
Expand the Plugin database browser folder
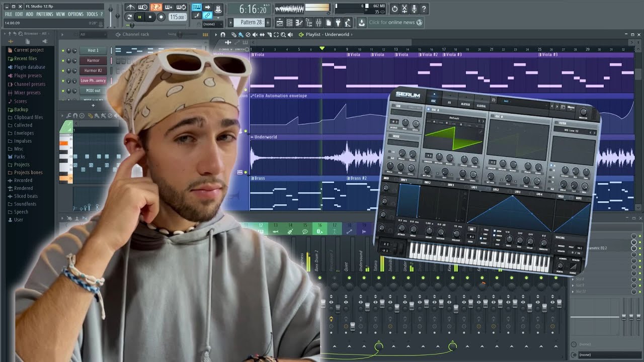pyautogui.click(x=30, y=67)
